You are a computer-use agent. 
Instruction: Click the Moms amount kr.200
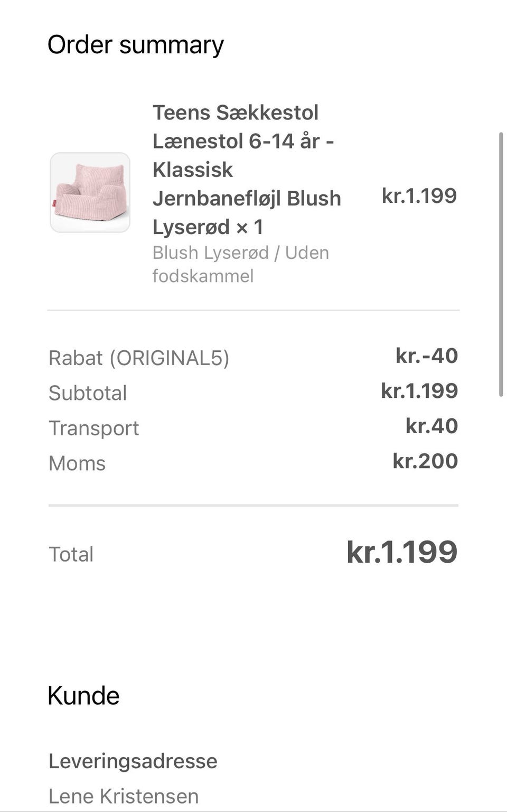tap(425, 461)
